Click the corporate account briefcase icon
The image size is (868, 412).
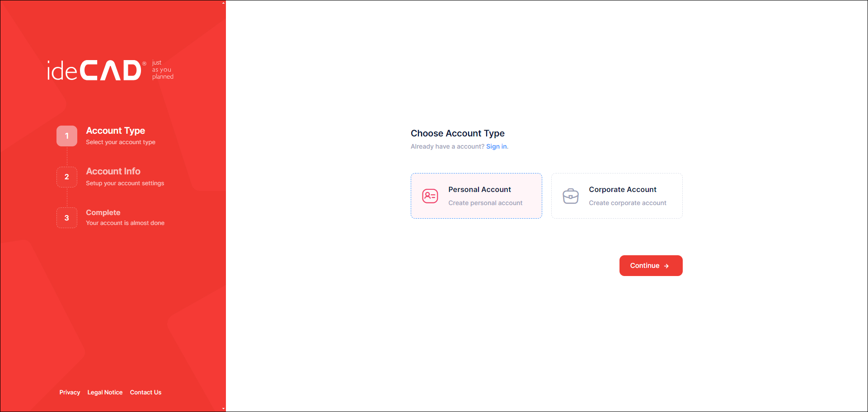point(570,196)
